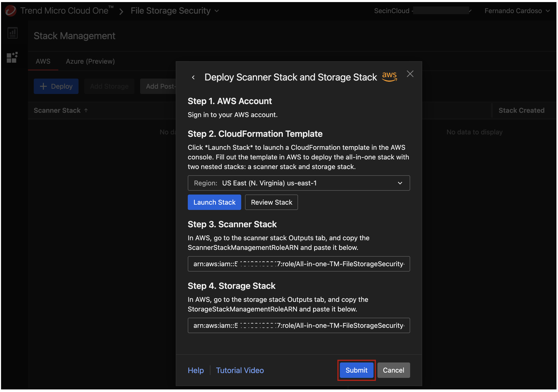Open the Tutorial Video link

[x=240, y=370]
